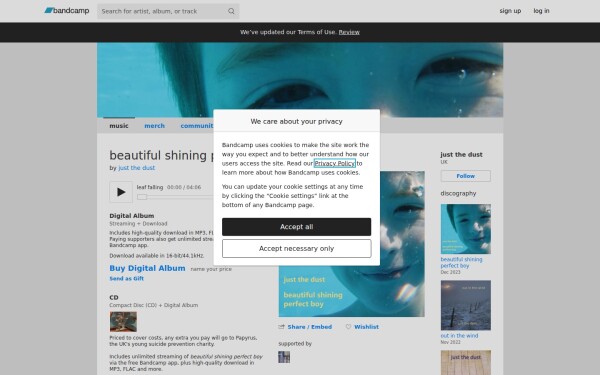The image size is (600, 375).
Task: Open the log in link
Action: [541, 11]
